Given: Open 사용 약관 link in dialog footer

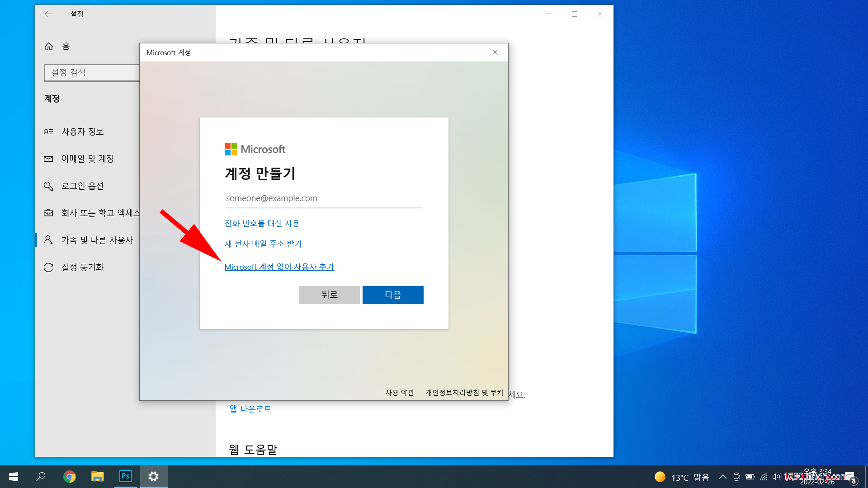Looking at the screenshot, I should click(x=399, y=393).
